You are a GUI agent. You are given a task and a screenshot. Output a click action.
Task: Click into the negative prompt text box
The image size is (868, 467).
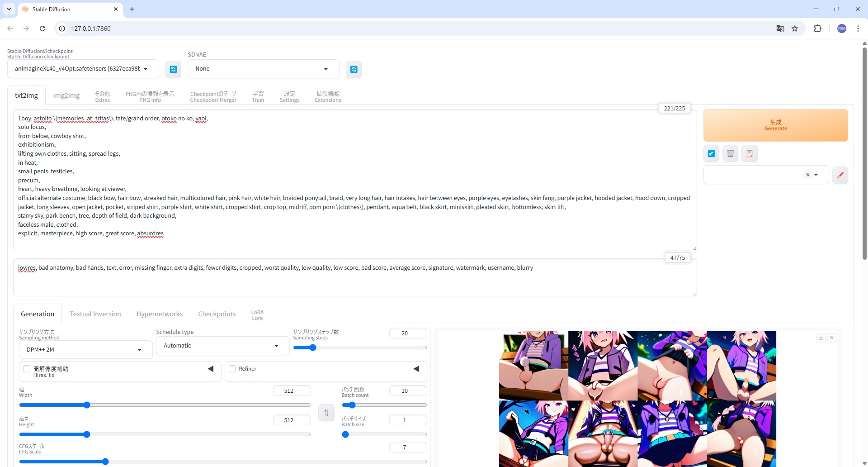pyautogui.click(x=355, y=278)
